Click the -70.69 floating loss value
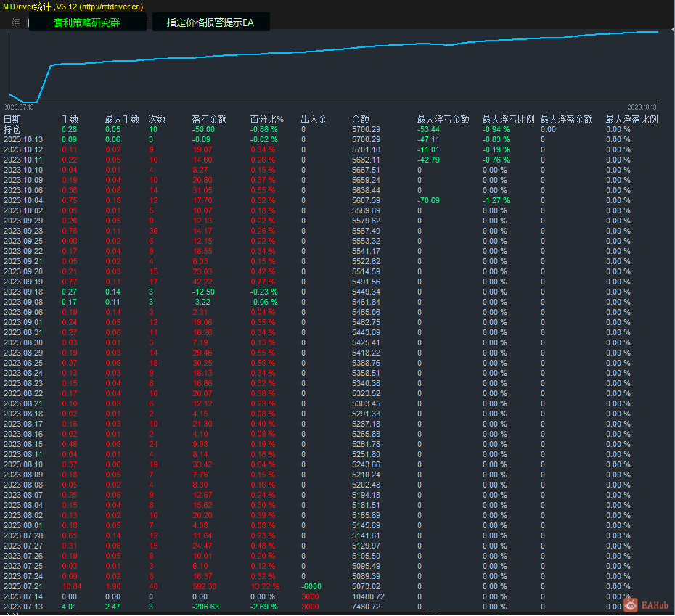 click(429, 200)
